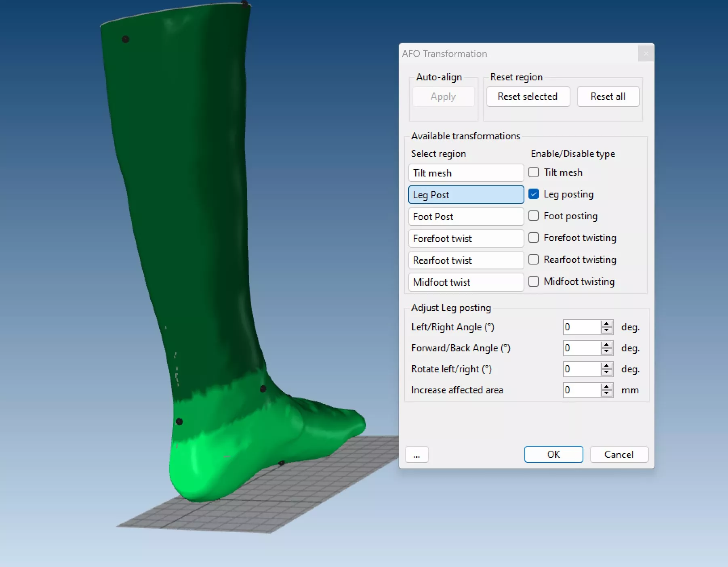The image size is (728, 567).
Task: Choose the Forefoot twist region
Action: [x=466, y=238]
